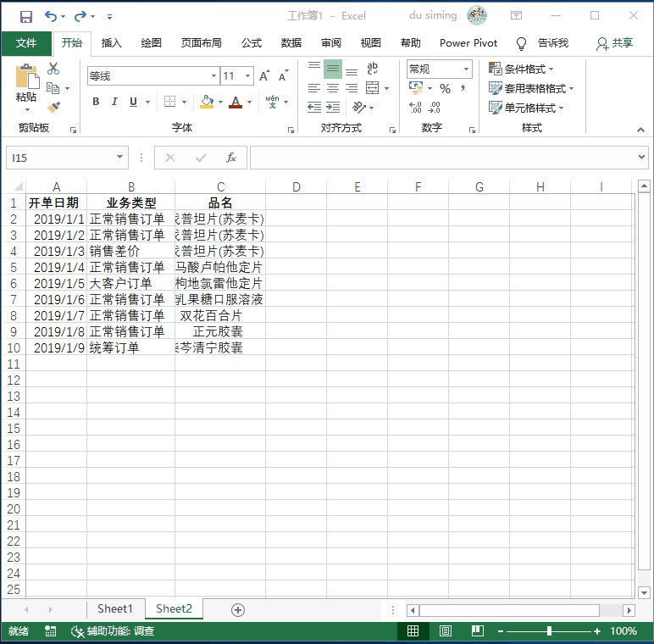Decrease font size with small A icon
The height and width of the screenshot is (644, 654).
click(283, 76)
